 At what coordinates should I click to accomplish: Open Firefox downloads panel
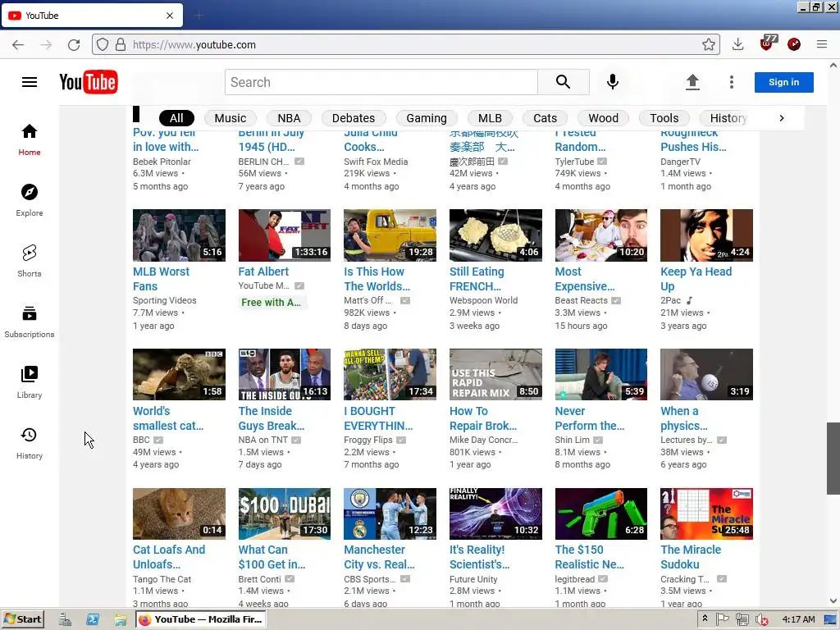pyautogui.click(x=737, y=45)
